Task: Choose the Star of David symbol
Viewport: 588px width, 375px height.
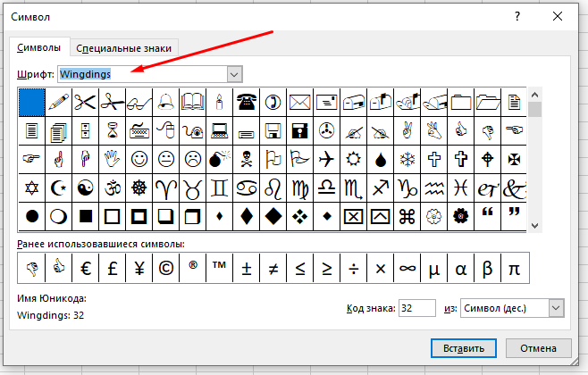Action: (x=32, y=187)
